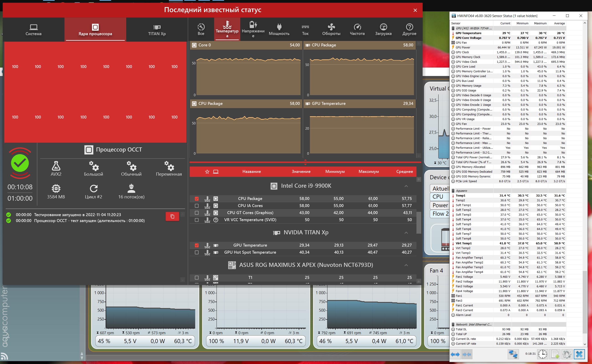
Task: Click the favorites star column header
Action: click(207, 172)
